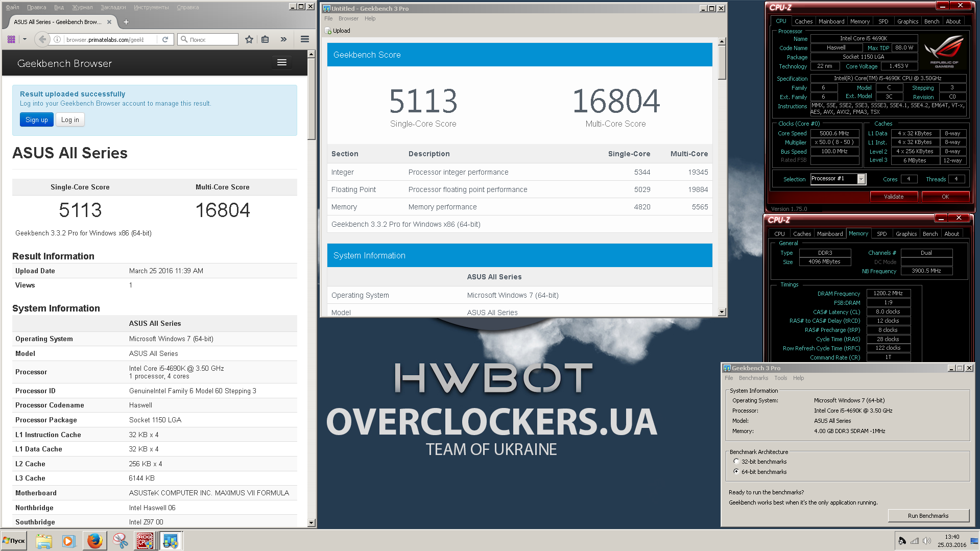
Task: Select 32-bit benchmarks radio option
Action: (x=736, y=461)
